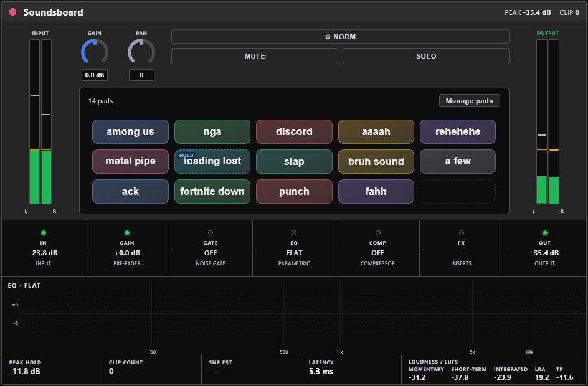
Task: Open the FX inserts stage
Action: pyautogui.click(x=462, y=248)
